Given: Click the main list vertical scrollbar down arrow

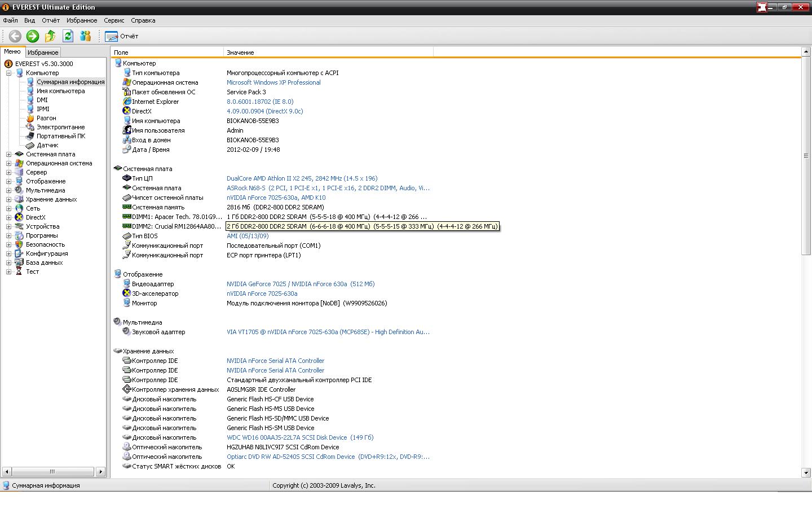Looking at the screenshot, I should tap(806, 472).
